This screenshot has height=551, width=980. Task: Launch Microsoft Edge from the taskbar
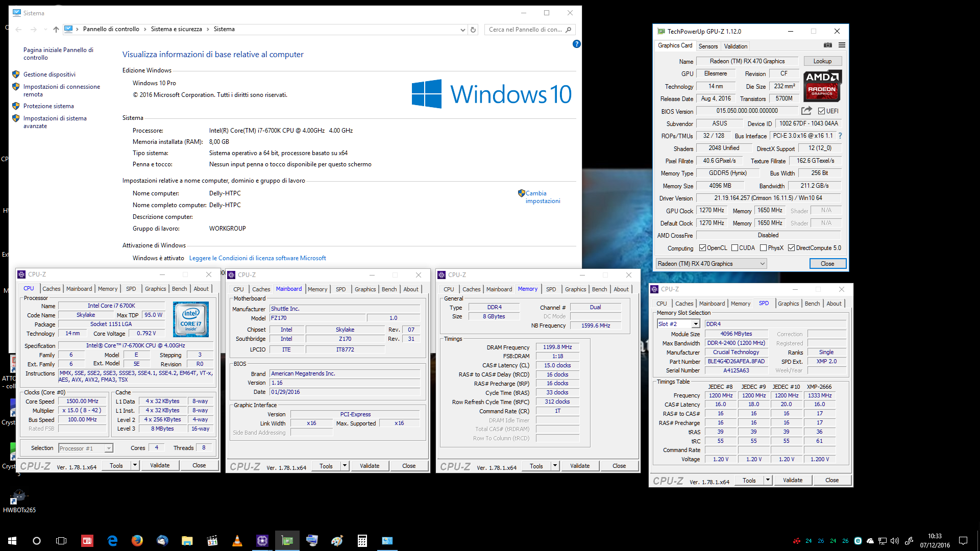coord(112,541)
